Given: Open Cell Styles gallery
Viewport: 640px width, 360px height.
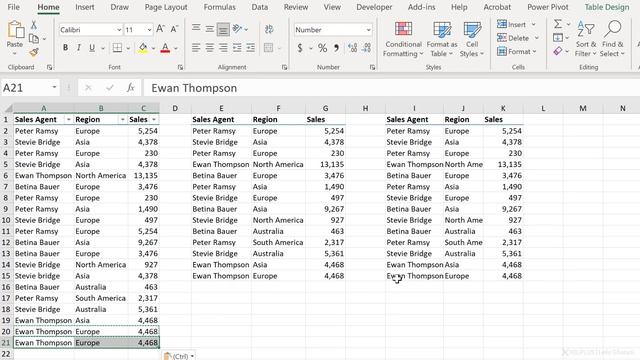Looking at the screenshot, I should pyautogui.click(x=472, y=39).
